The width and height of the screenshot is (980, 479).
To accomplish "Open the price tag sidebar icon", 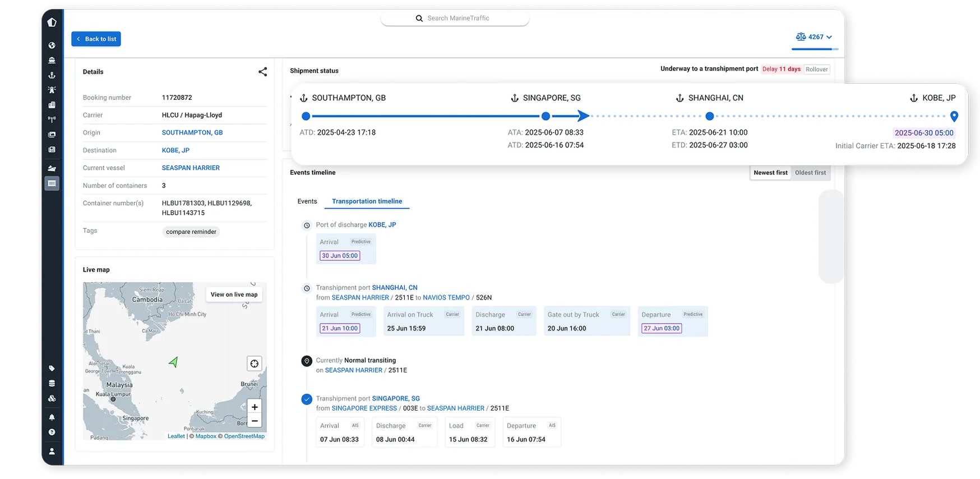I will coord(52,369).
